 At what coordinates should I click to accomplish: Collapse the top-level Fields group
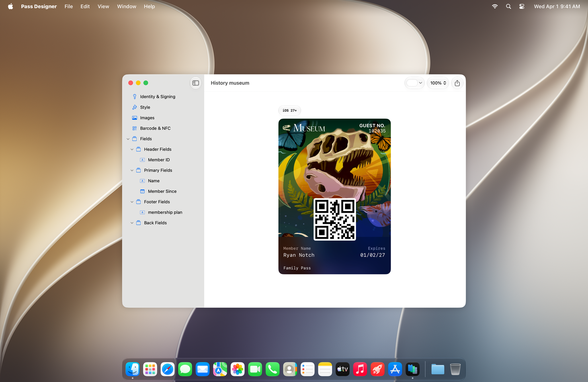tap(128, 139)
